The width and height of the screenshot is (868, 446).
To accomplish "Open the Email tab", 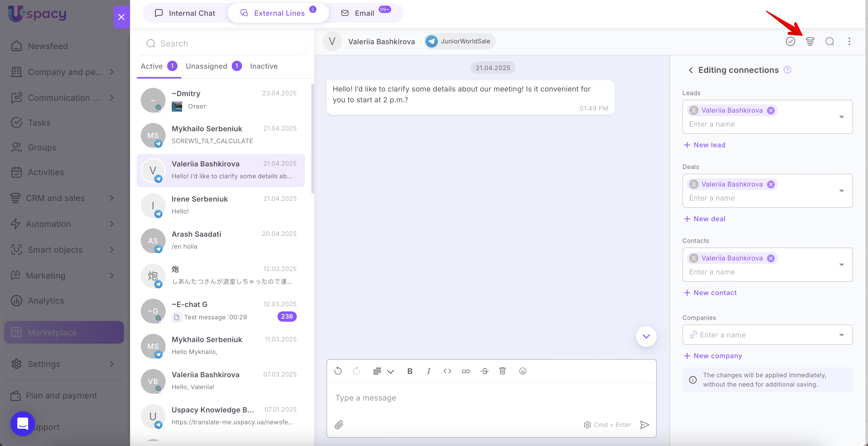I will [x=364, y=13].
